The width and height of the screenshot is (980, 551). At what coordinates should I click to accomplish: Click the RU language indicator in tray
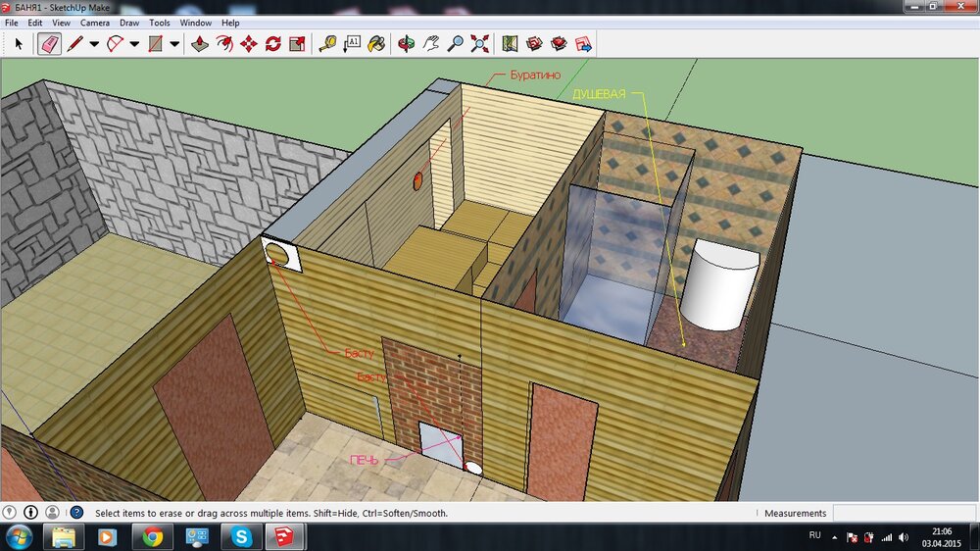click(x=814, y=536)
